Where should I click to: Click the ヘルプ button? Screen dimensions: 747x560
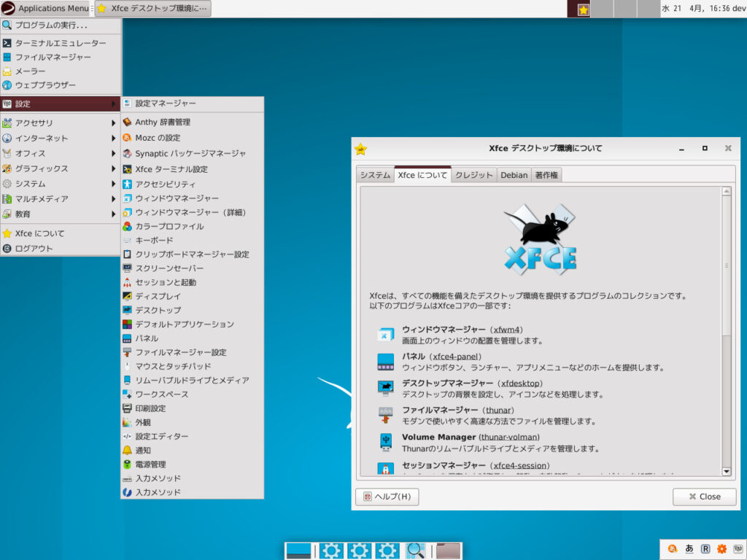[387, 497]
